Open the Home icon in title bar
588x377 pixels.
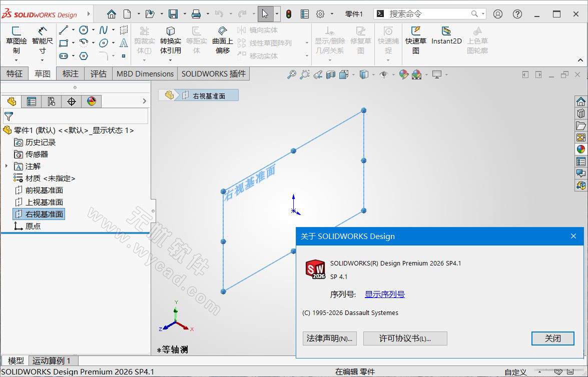(x=112, y=14)
